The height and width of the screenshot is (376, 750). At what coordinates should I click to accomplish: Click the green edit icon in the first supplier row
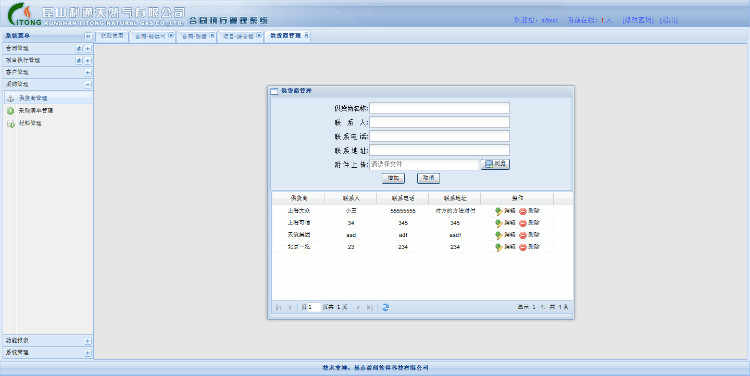click(x=498, y=211)
